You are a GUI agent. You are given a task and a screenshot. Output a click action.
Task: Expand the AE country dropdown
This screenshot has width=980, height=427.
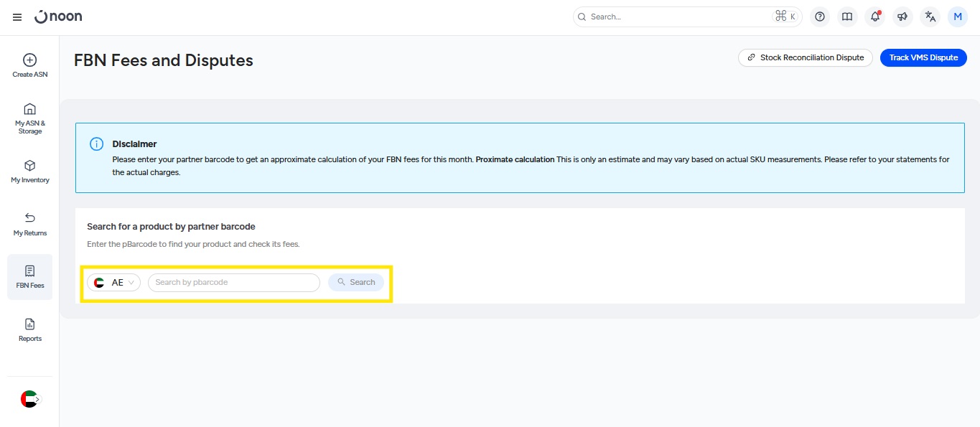114,283
